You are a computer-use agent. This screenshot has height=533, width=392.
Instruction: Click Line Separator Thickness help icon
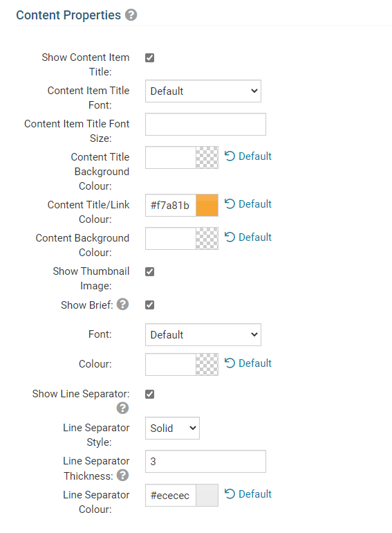123,476
